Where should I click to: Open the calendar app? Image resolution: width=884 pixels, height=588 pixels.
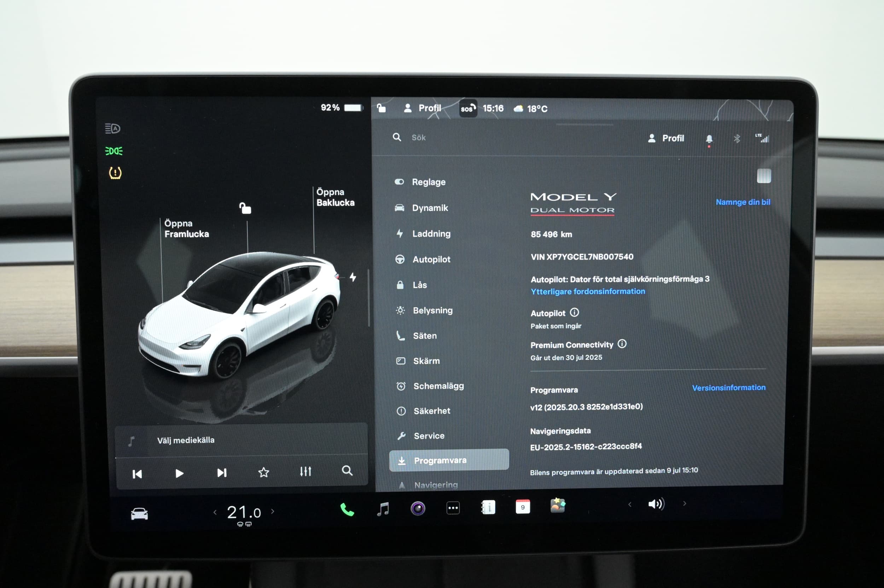click(x=523, y=507)
